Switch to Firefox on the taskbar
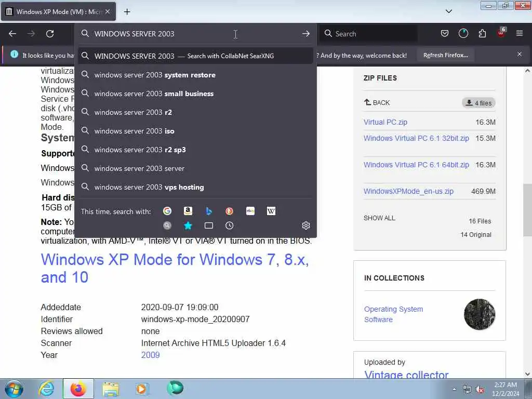 (x=78, y=389)
